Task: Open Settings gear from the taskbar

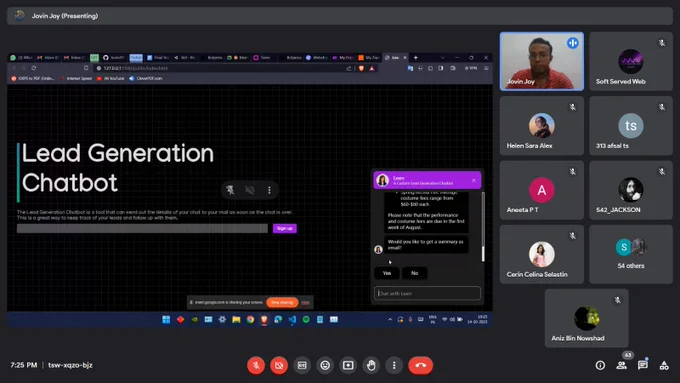Action: [x=222, y=320]
